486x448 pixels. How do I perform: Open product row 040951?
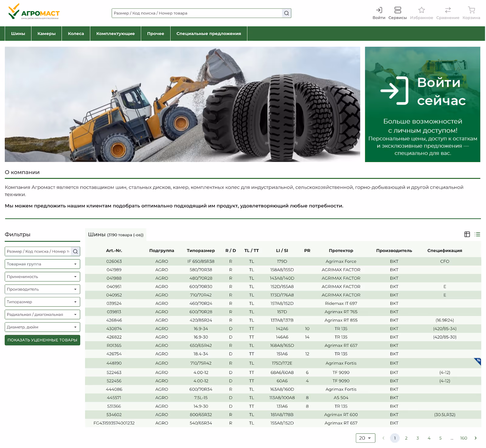(x=283, y=287)
